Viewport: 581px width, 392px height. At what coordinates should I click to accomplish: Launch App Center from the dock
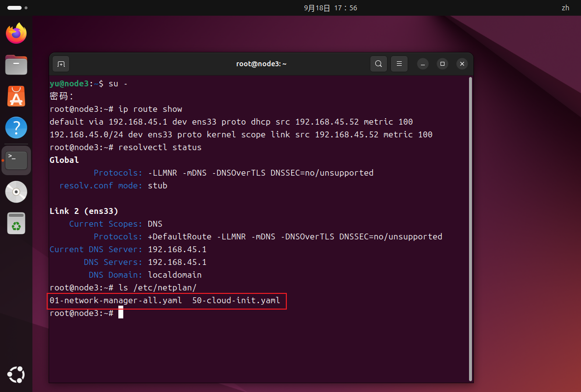coord(16,96)
